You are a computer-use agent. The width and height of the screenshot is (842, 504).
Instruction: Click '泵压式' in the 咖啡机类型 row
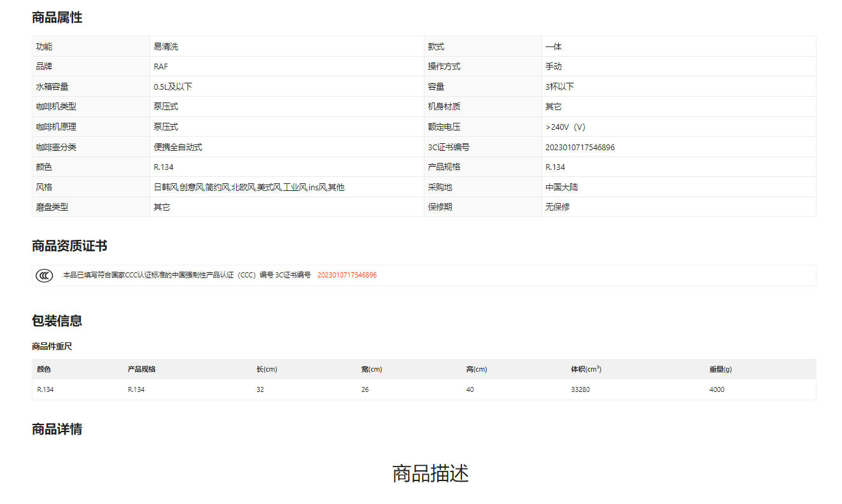(x=166, y=107)
